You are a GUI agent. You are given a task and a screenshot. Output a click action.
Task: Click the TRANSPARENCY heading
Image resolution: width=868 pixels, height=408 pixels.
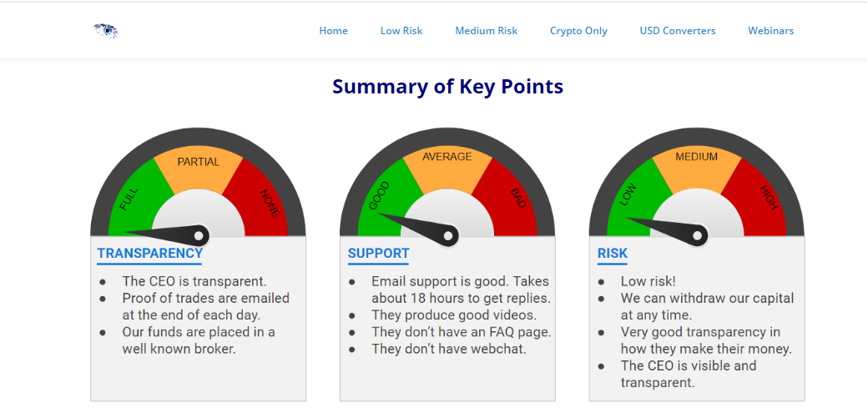click(x=149, y=254)
